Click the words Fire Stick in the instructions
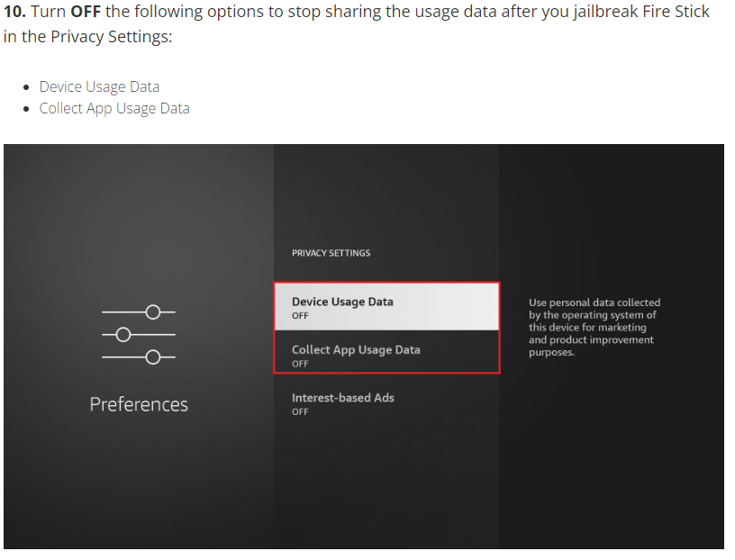Viewport: 735px width, 560px height. point(676,12)
